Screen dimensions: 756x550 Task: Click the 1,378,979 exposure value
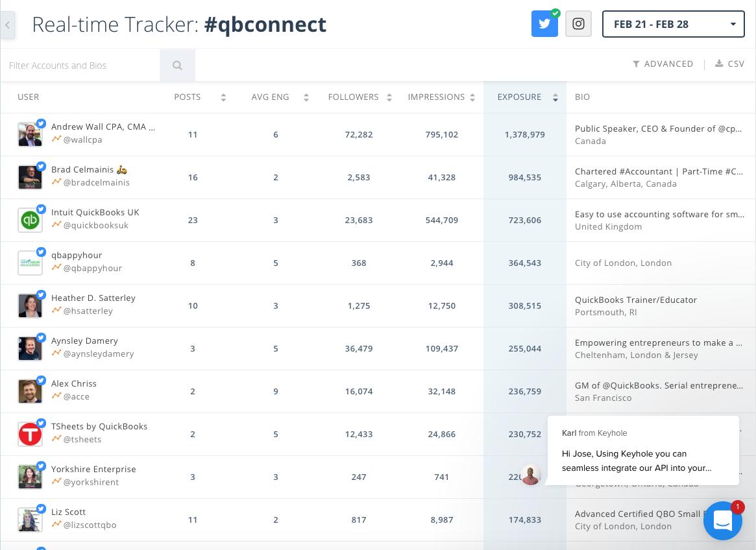524,134
